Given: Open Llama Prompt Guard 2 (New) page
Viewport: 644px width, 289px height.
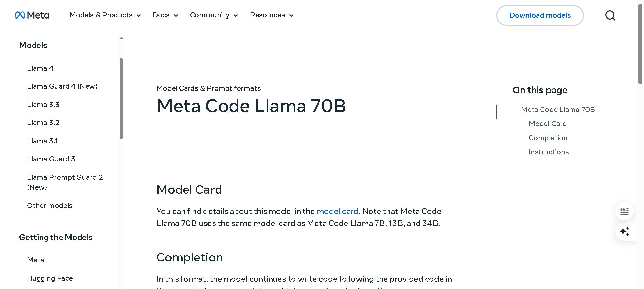Looking at the screenshot, I should pos(65,182).
